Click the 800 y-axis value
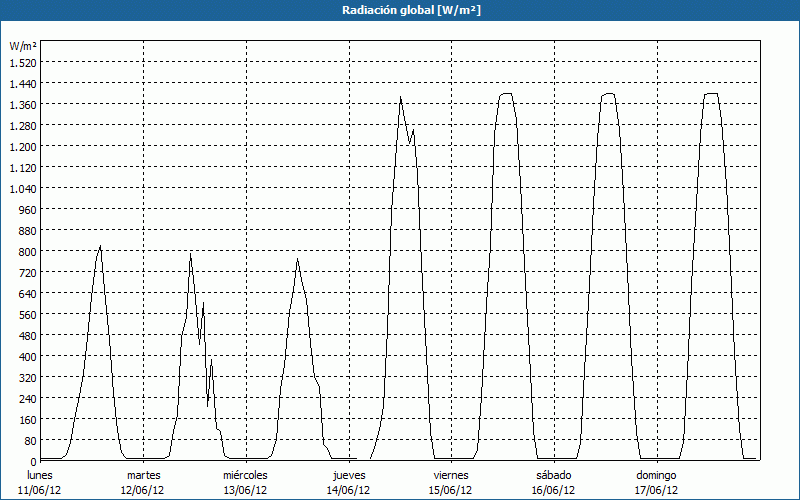The image size is (800, 500). (26, 251)
